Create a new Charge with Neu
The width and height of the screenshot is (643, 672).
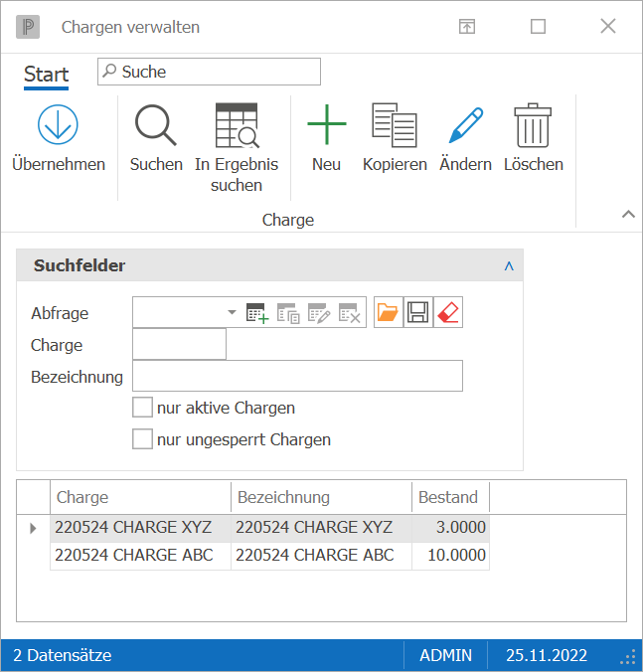click(x=327, y=124)
